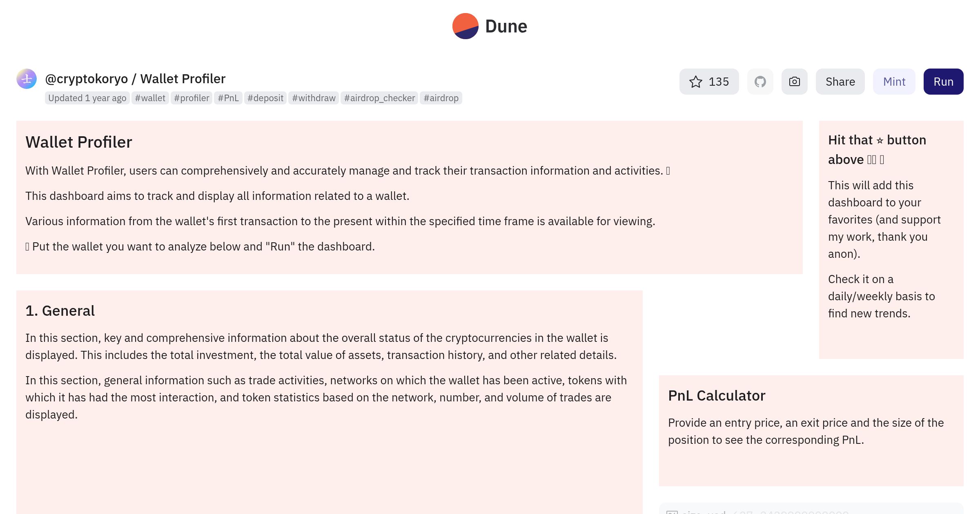980x514 pixels.
Task: Click the cryptokoryo profile avatar
Action: (27, 79)
